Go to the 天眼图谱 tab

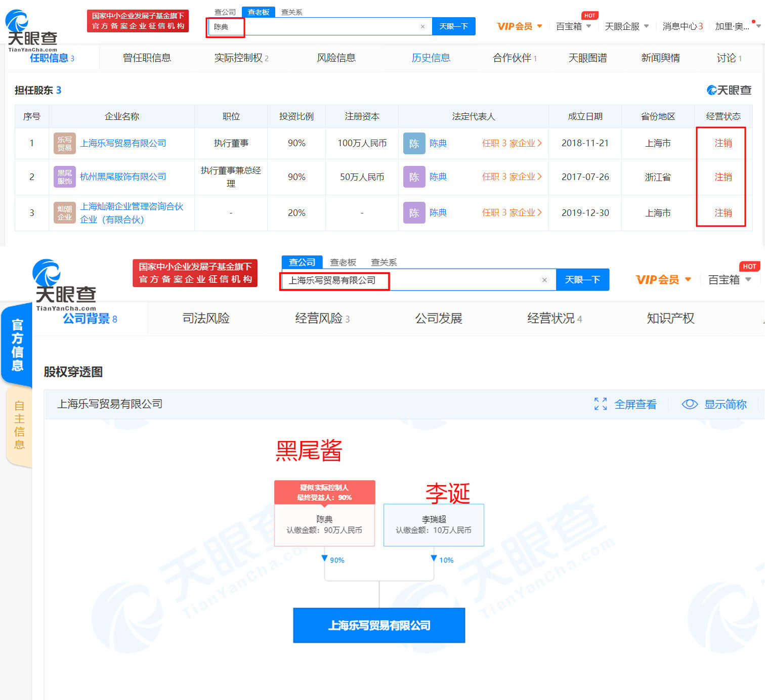tap(587, 58)
